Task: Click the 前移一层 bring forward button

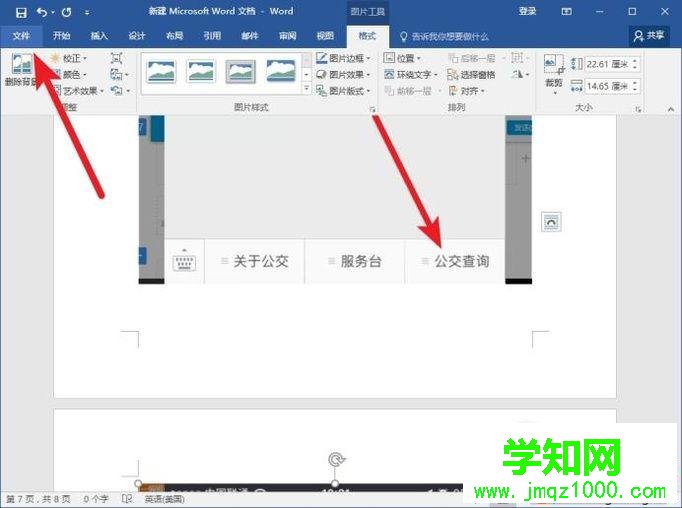Action: click(x=413, y=91)
